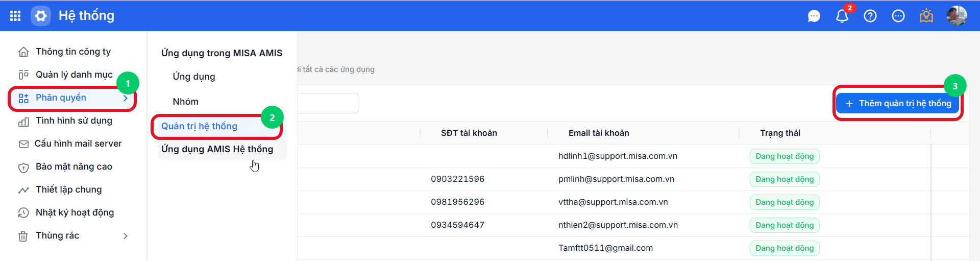Image resolution: width=980 pixels, height=261 pixels.
Task: Open the notifications bell icon
Action: (842, 16)
